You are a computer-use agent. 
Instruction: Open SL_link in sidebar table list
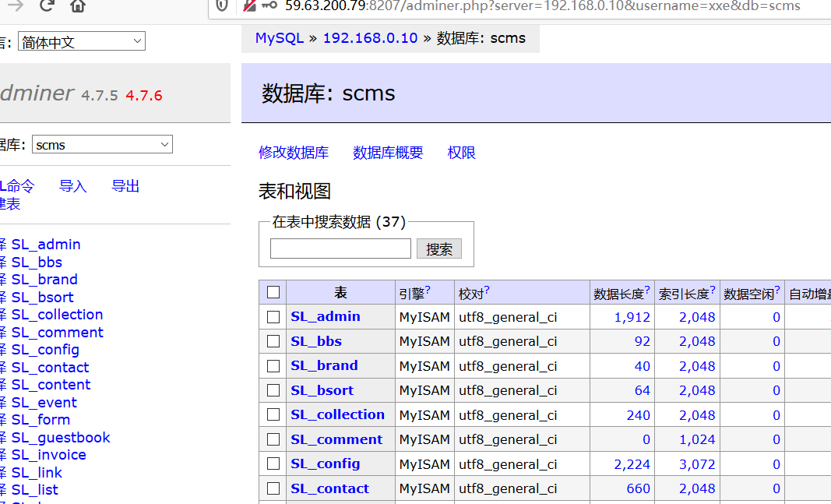pyautogui.click(x=37, y=472)
